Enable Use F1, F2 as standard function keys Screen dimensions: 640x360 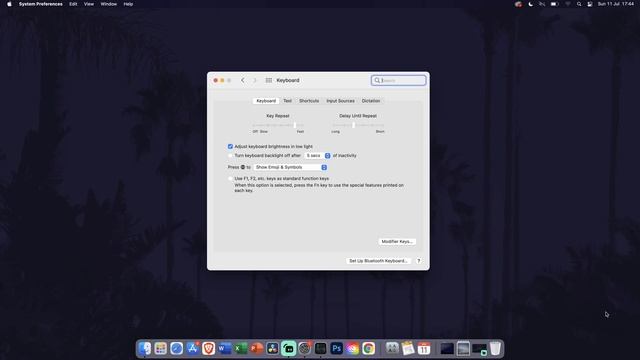click(x=230, y=179)
